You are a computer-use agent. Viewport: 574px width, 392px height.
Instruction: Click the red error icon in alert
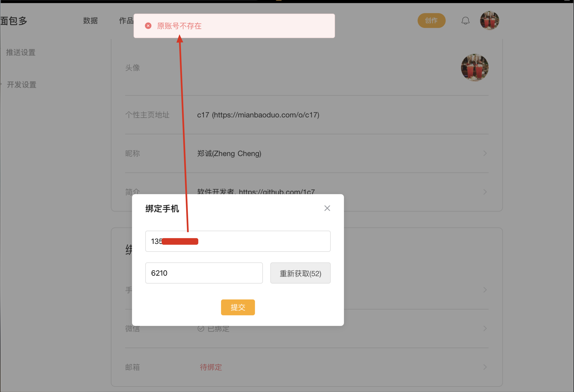(x=148, y=26)
